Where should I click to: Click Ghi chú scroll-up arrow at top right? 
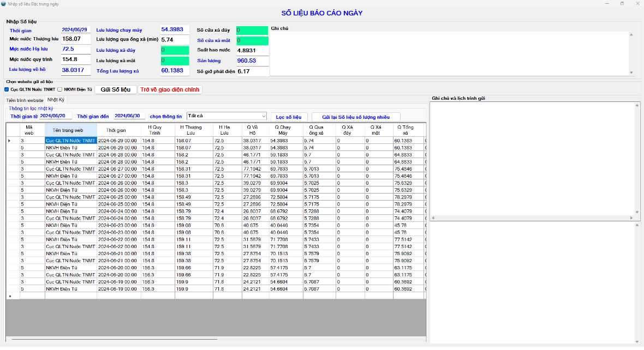631,35
